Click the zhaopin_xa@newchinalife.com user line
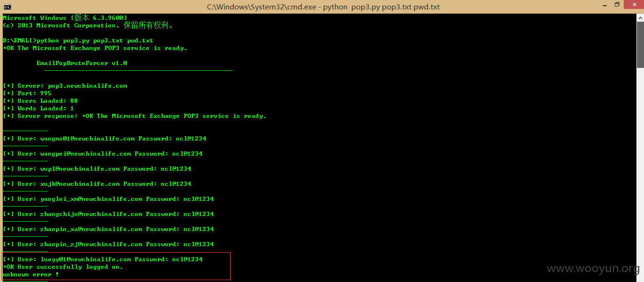Screen dimensions: 644x282 point(108,229)
